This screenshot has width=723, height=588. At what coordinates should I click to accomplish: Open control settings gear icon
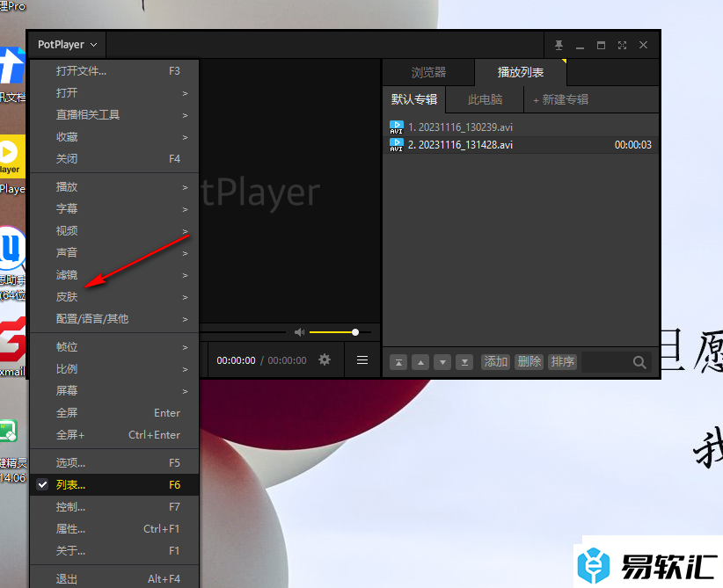(x=325, y=359)
